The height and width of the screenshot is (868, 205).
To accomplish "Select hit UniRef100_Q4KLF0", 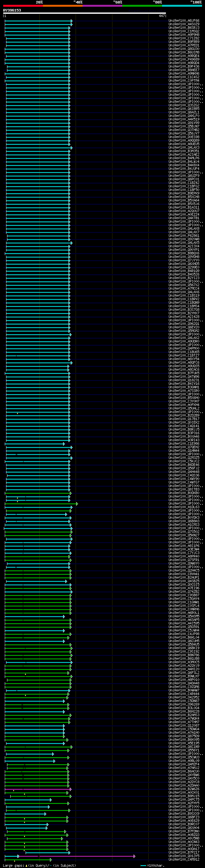I will (x=184, y=116).
